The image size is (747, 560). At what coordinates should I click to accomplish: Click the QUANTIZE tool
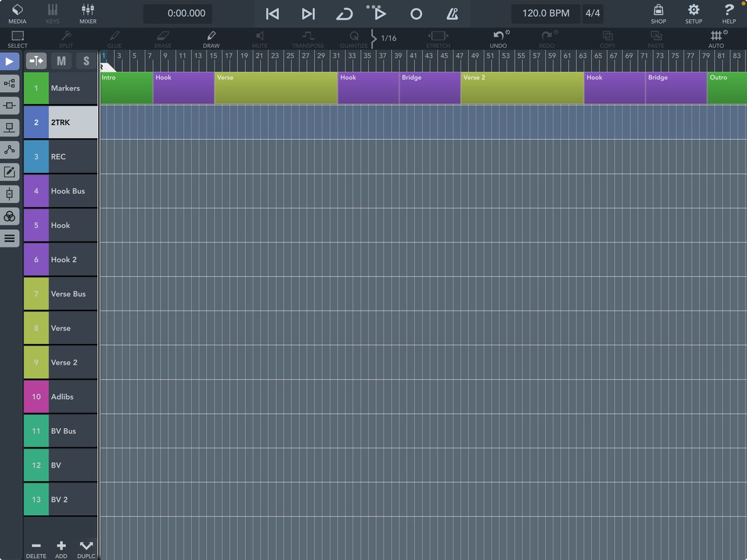(354, 39)
